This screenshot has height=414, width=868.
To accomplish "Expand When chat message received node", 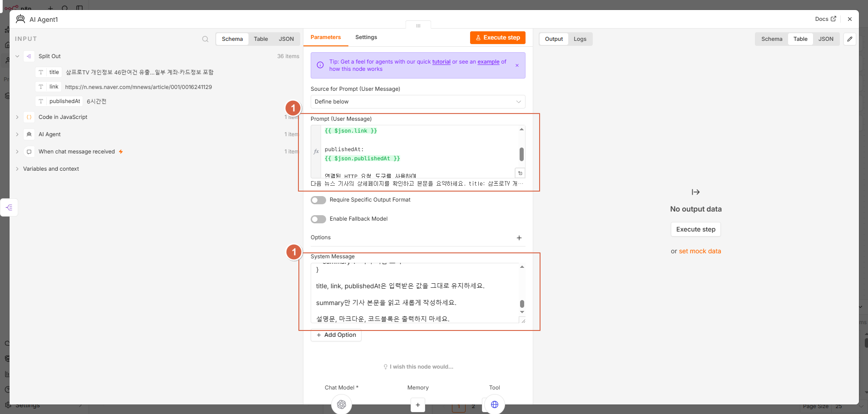I will 17,152.
